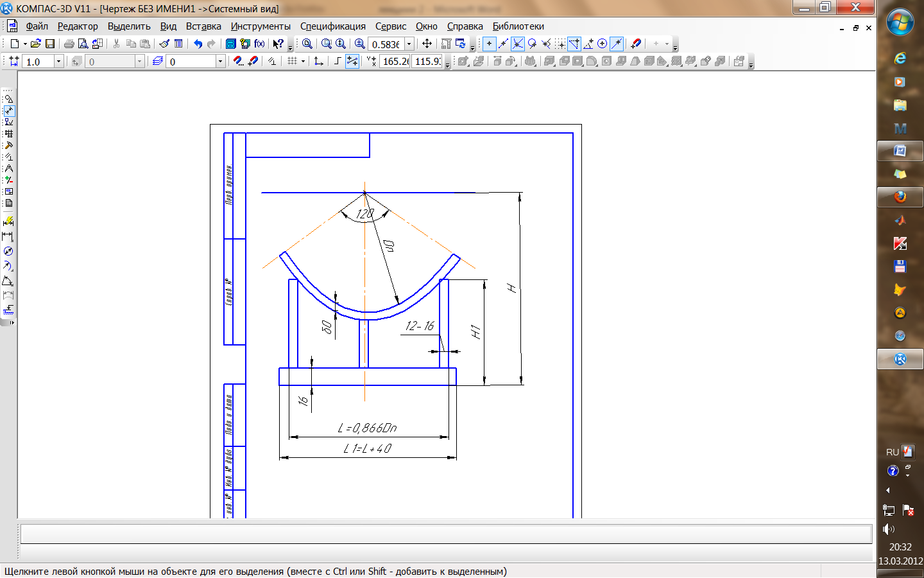
Task: Expand the zoom scale 0.5836 dropdown
Action: [409, 44]
